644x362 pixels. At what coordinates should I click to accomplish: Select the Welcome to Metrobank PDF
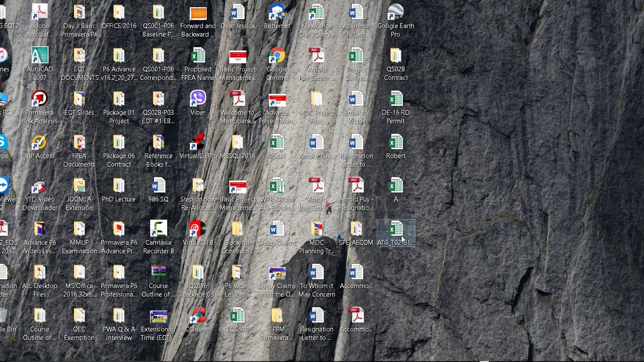tap(237, 99)
